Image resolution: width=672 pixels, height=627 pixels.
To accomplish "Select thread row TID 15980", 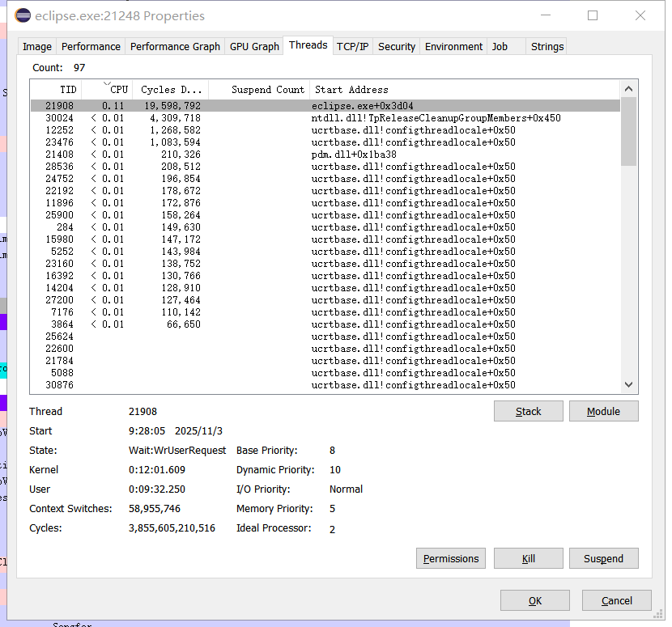I will click(325, 239).
